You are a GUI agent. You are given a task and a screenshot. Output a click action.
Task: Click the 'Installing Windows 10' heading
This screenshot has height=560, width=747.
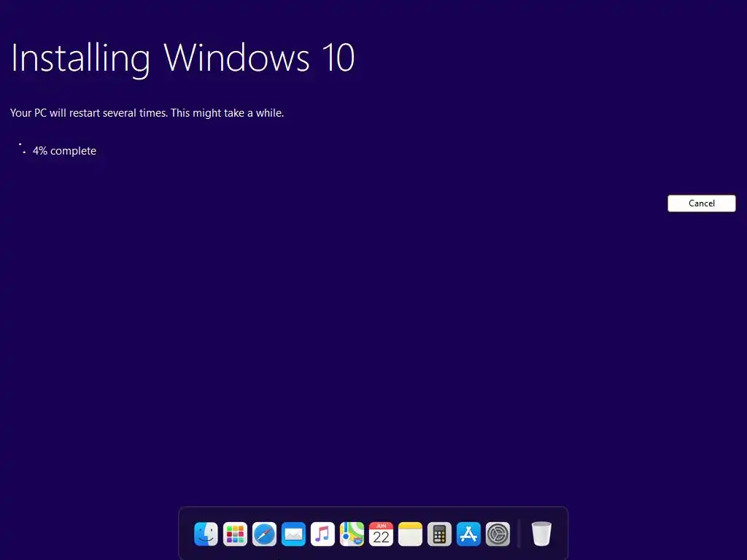182,58
